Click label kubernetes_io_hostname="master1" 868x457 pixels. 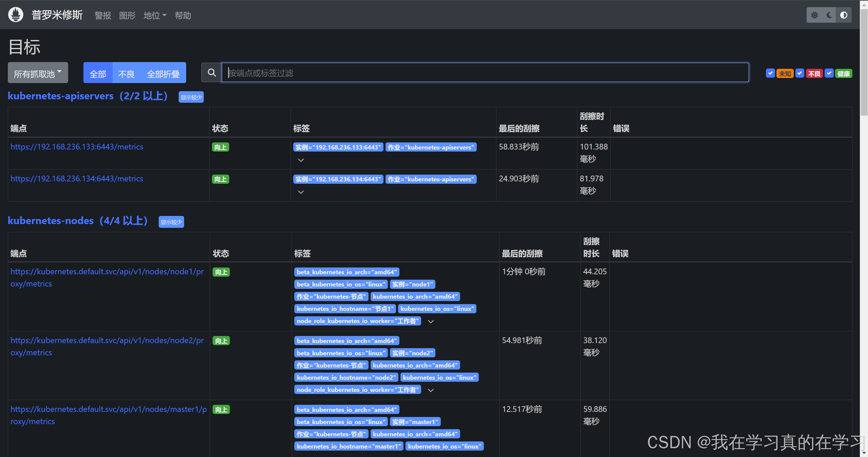(x=349, y=446)
